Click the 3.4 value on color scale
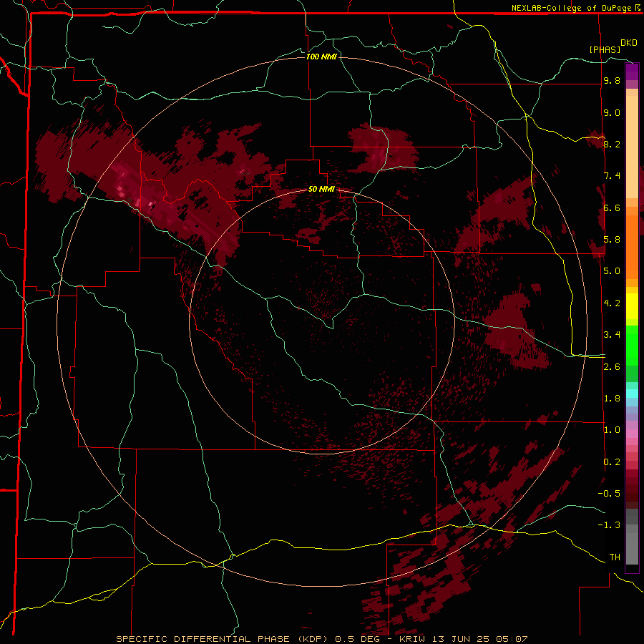The width and height of the screenshot is (644, 644). pyautogui.click(x=612, y=335)
